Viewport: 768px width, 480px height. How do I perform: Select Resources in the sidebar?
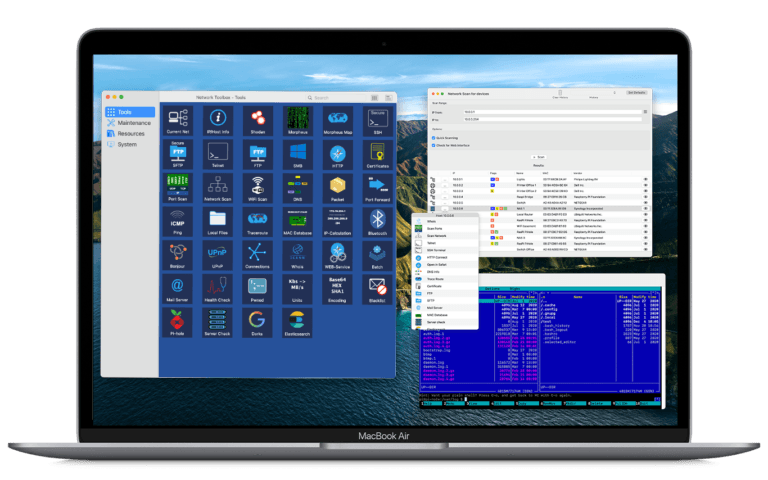pyautogui.click(x=130, y=133)
